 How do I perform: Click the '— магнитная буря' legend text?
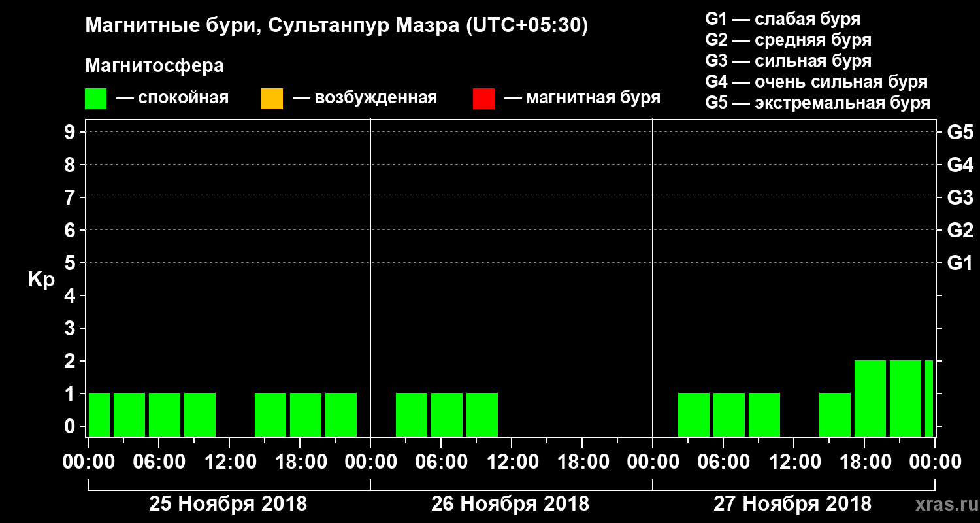[x=583, y=99]
